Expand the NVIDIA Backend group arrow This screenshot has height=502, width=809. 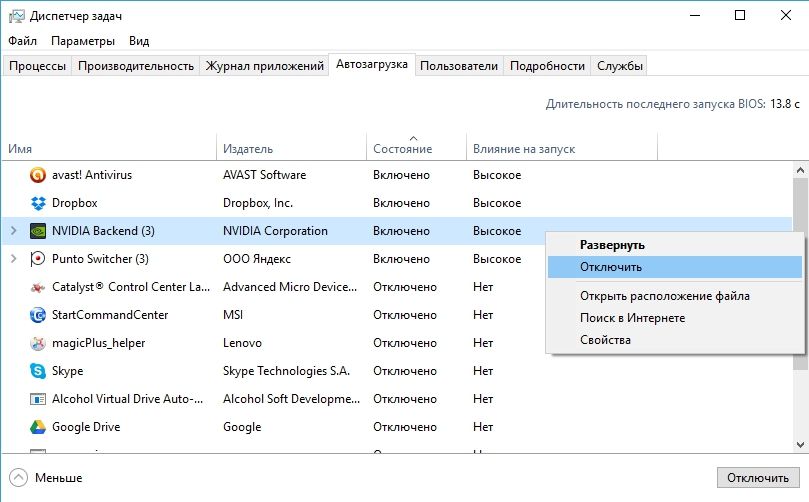pos(13,231)
